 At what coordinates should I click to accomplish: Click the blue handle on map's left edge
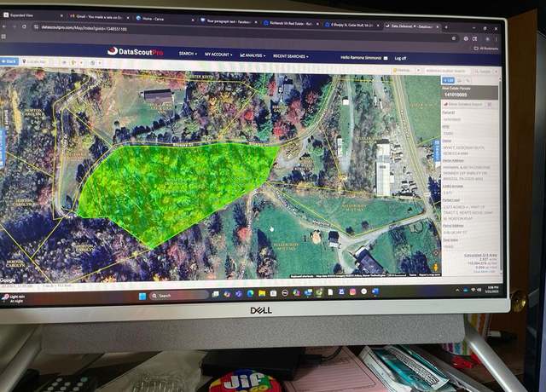tap(3, 147)
